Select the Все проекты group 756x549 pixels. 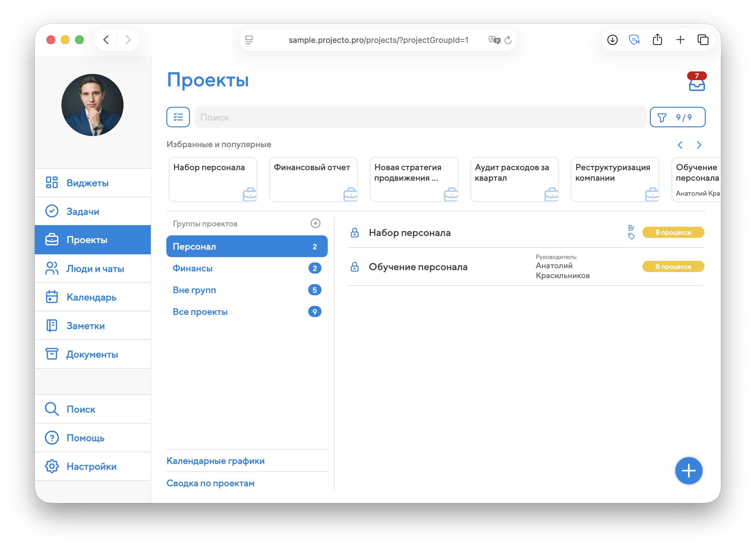pyautogui.click(x=200, y=311)
